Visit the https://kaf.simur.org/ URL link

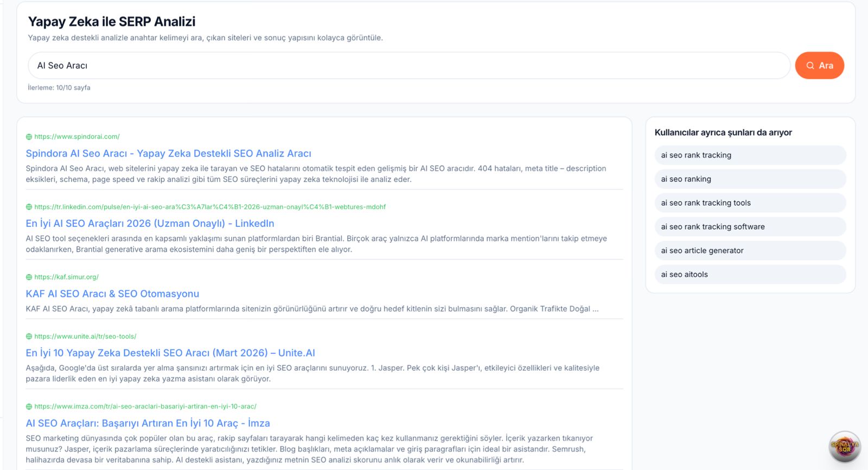pyautogui.click(x=66, y=277)
